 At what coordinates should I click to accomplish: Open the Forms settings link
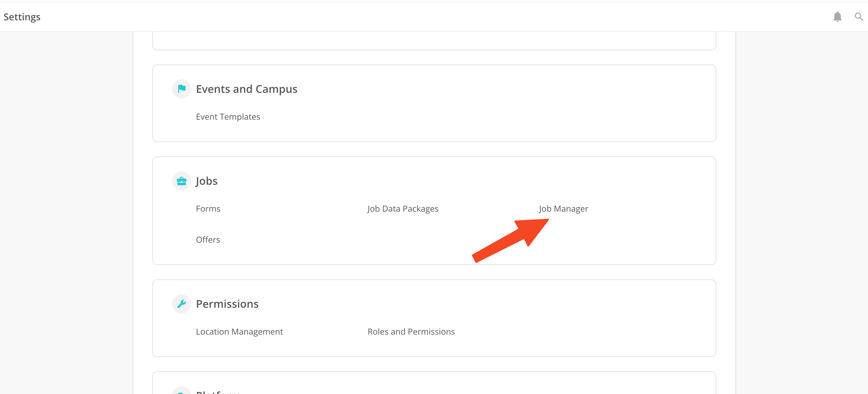208,209
